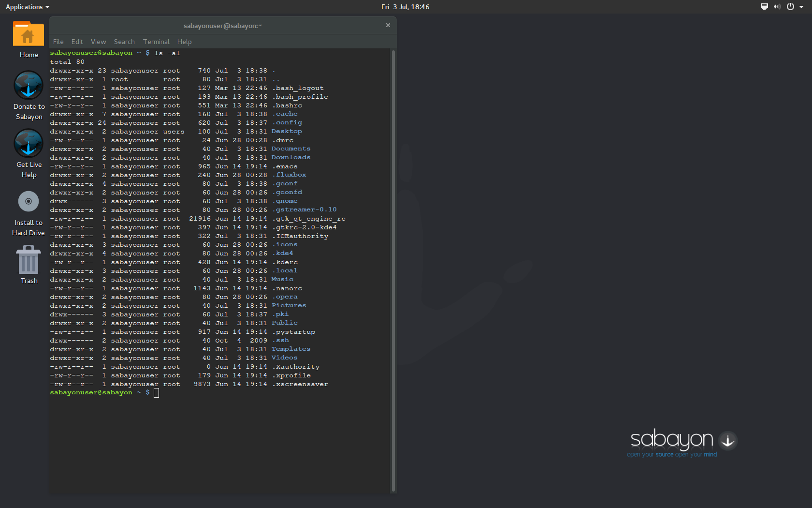
Task: Click the '.Xauthority' file name
Action: (295, 367)
